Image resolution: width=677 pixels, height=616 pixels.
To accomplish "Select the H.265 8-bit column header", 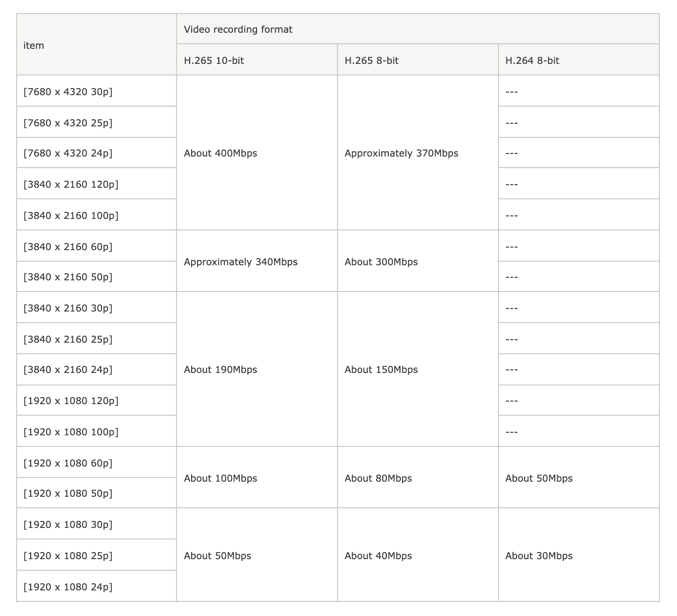I will point(372,60).
